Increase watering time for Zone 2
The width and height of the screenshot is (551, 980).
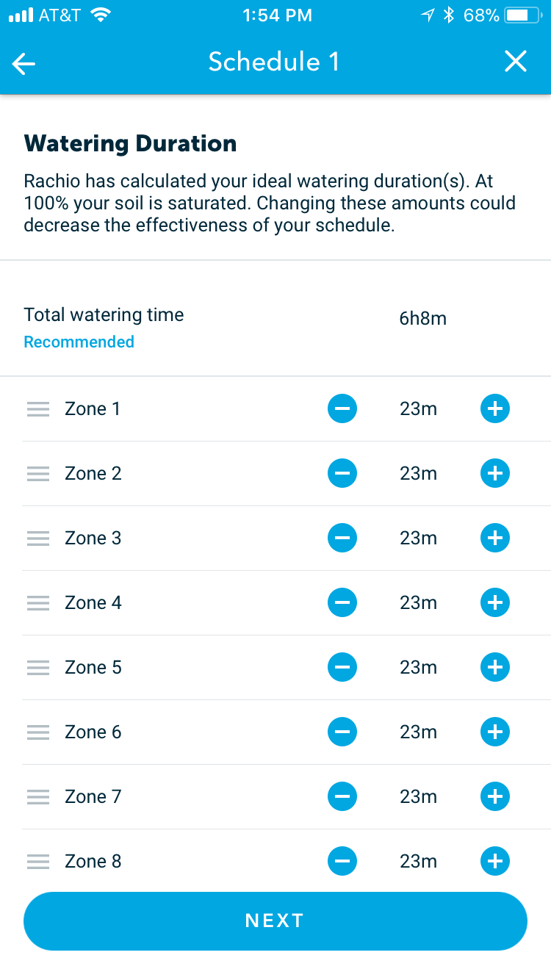[494, 473]
